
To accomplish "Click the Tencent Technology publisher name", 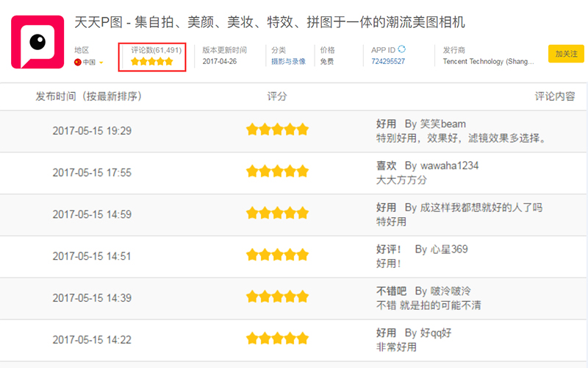I will point(488,62).
